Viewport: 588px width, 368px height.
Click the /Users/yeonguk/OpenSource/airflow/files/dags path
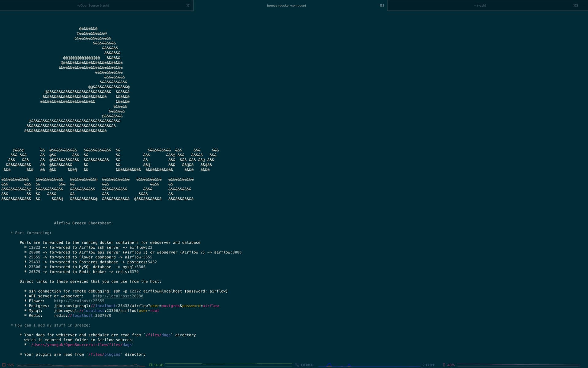[81, 345]
